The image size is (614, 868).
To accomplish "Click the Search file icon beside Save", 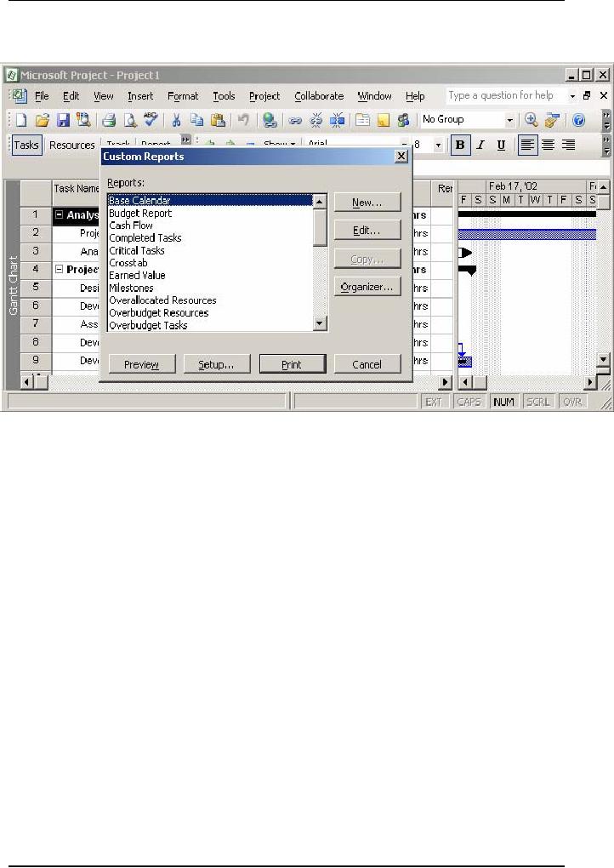I will point(83,120).
